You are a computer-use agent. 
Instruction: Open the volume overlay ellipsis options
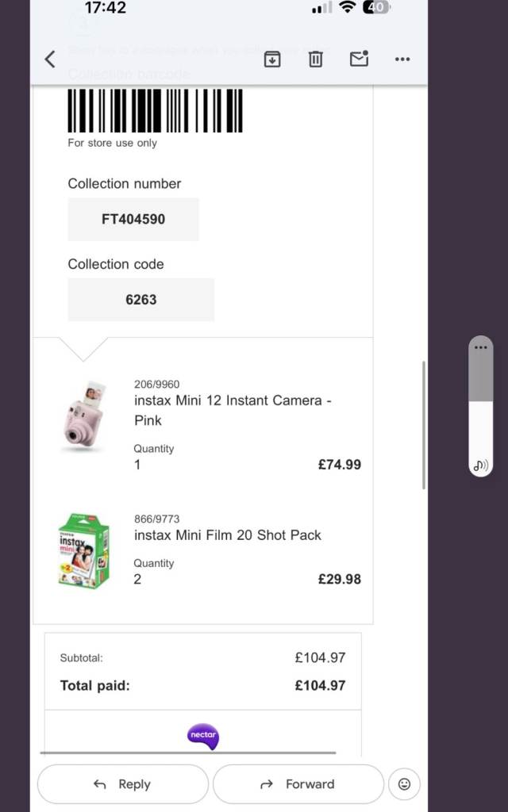pos(480,347)
